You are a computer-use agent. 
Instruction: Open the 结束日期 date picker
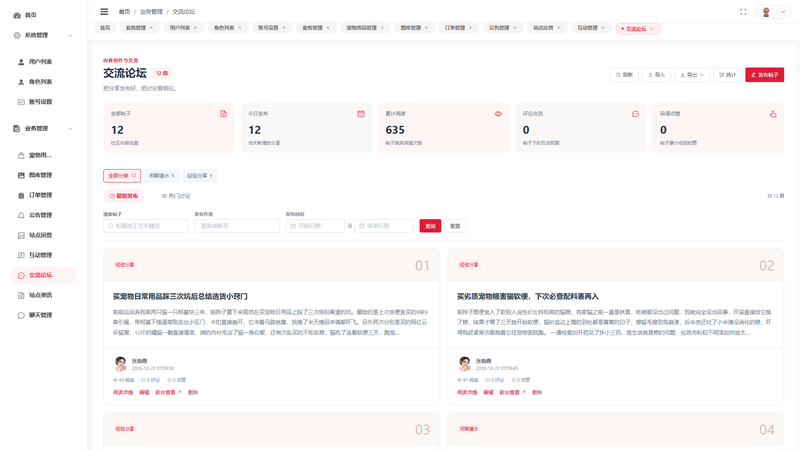point(384,226)
